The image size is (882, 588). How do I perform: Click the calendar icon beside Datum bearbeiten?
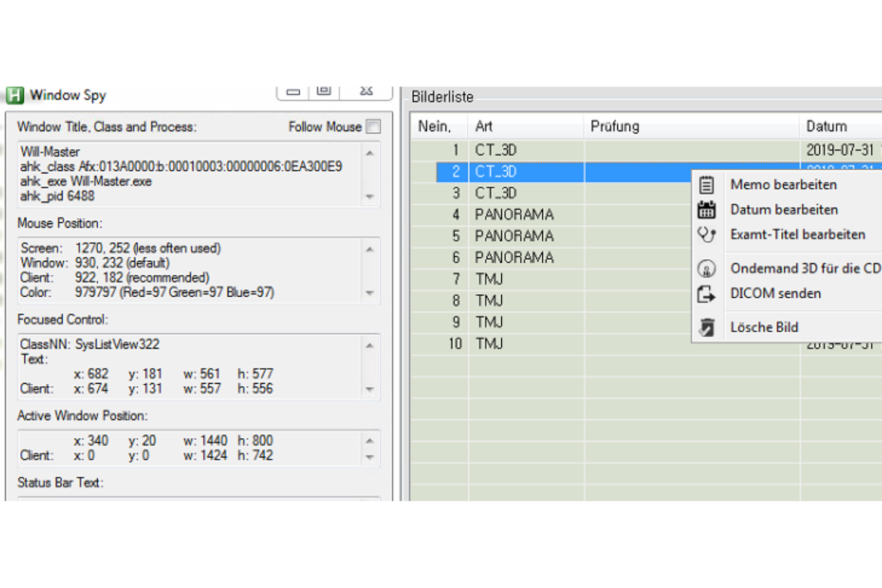[x=706, y=210]
